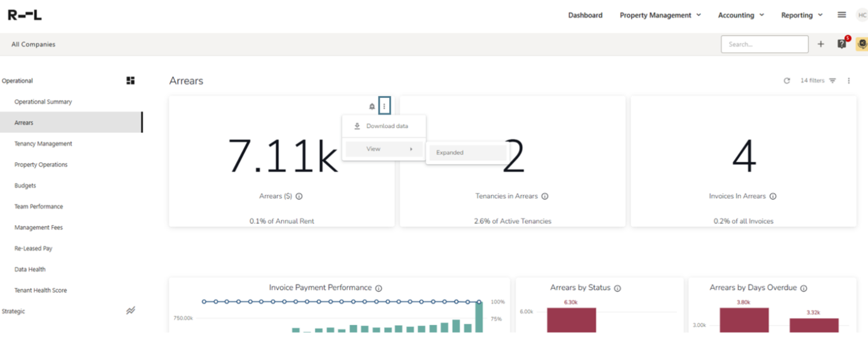Image resolution: width=868 pixels, height=339 pixels.
Task: Click the Strategic trend chart icon
Action: [x=130, y=311]
